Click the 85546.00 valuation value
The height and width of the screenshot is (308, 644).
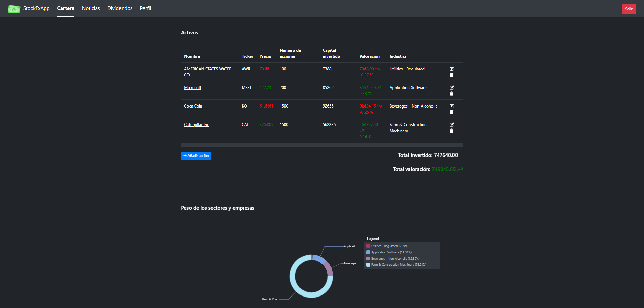pos(368,88)
